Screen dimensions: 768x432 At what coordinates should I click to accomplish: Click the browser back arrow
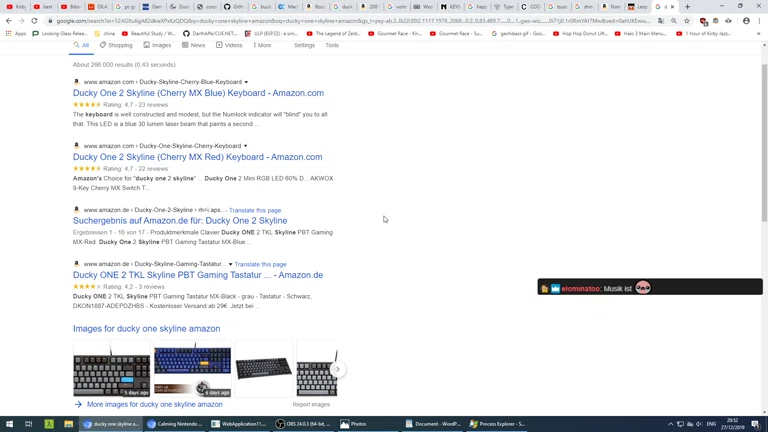tap(9, 21)
